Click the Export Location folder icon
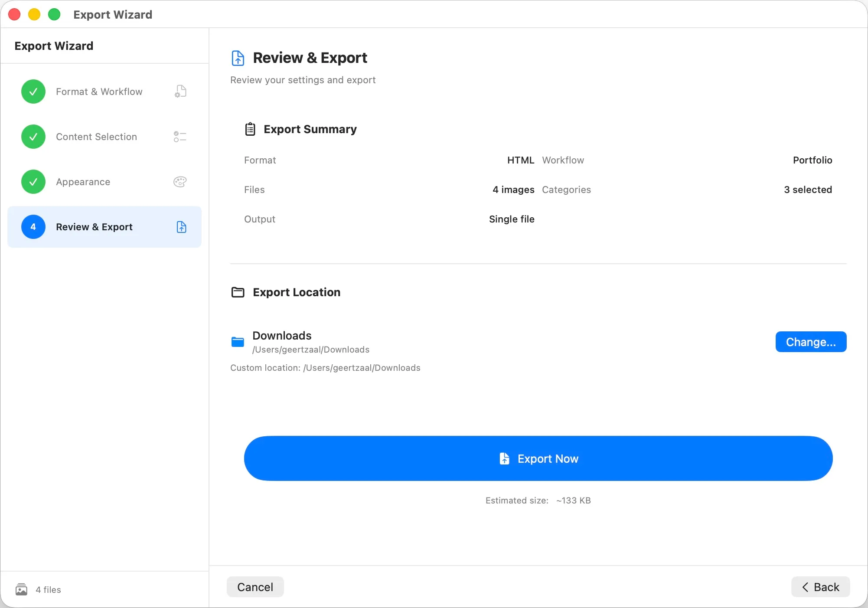This screenshot has height=608, width=868. pyautogui.click(x=238, y=292)
